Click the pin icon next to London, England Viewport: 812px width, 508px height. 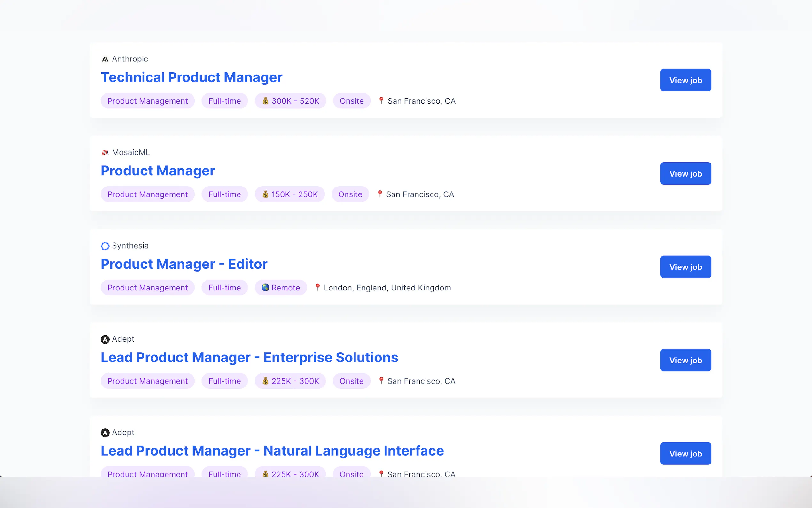317,287
